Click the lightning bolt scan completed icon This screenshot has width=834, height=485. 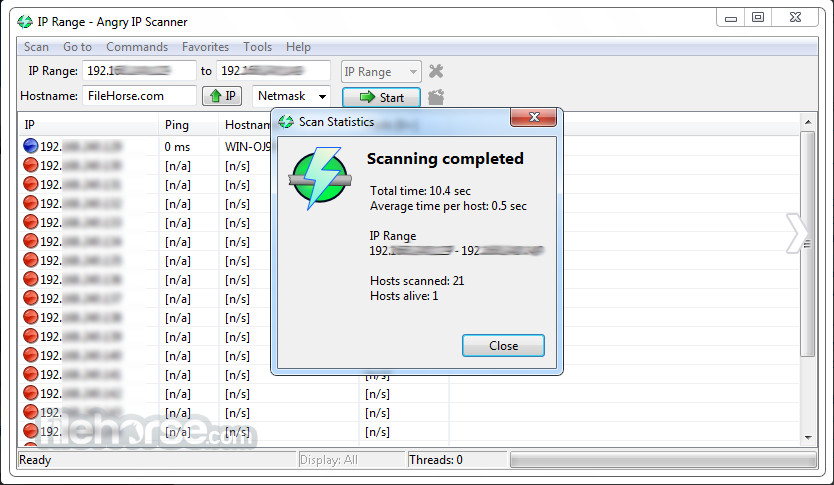[x=320, y=178]
